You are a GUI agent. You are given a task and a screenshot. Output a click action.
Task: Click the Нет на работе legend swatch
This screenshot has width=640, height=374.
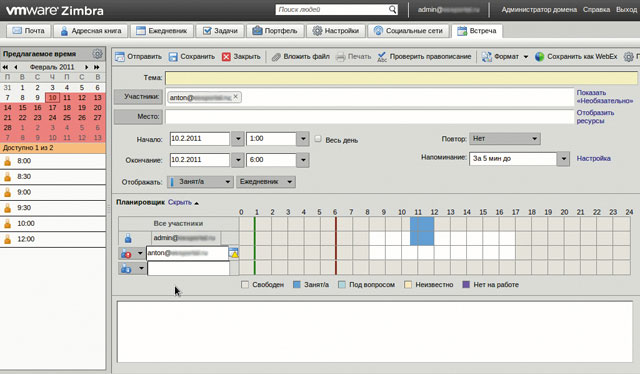coord(466,285)
